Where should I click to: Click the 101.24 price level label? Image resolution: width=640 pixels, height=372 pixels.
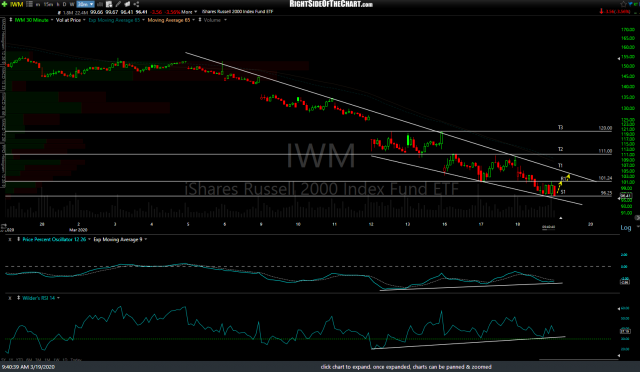pyautogui.click(x=605, y=178)
